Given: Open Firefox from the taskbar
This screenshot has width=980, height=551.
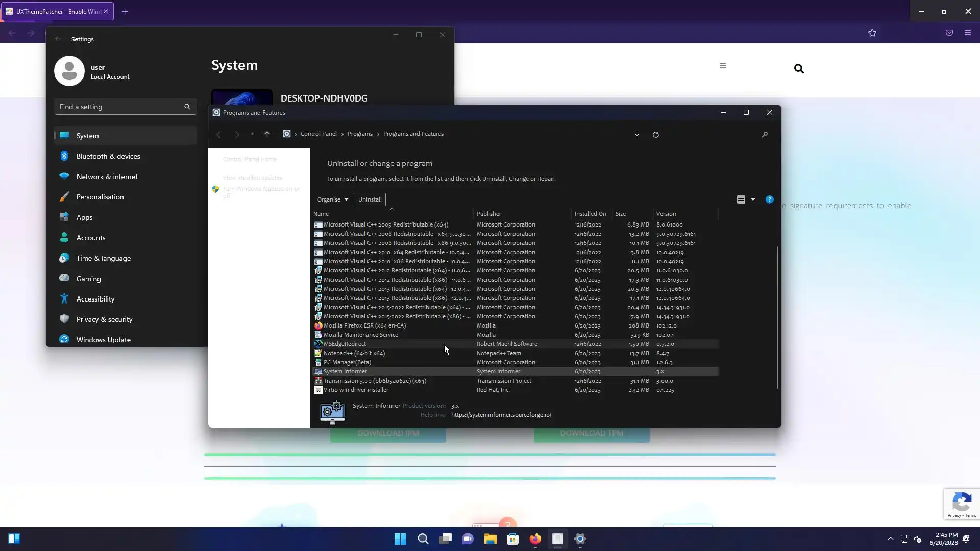Looking at the screenshot, I should coord(535,539).
